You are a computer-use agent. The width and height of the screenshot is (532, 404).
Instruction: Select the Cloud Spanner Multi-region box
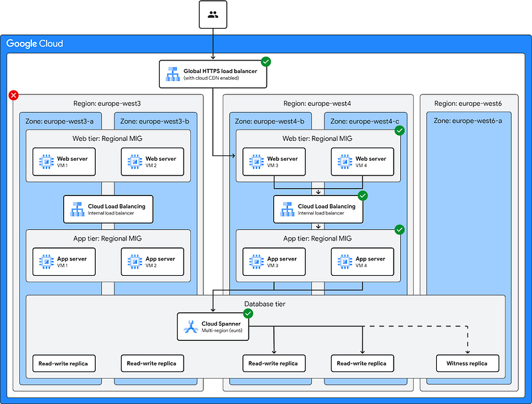click(x=213, y=327)
